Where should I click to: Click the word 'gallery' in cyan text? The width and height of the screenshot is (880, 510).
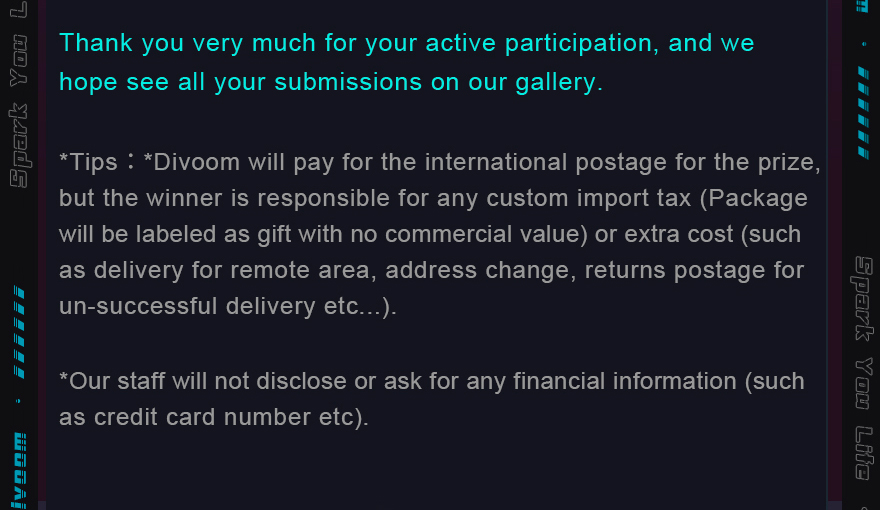559,82
